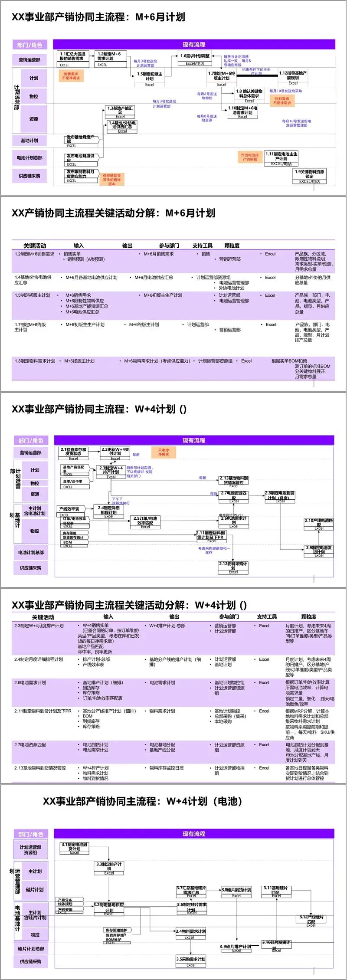Viewport: 347px width, 980px height.
Task: Click the title 'XX事业部产销协同主流程：M+6月计划'
Action: 98,17
